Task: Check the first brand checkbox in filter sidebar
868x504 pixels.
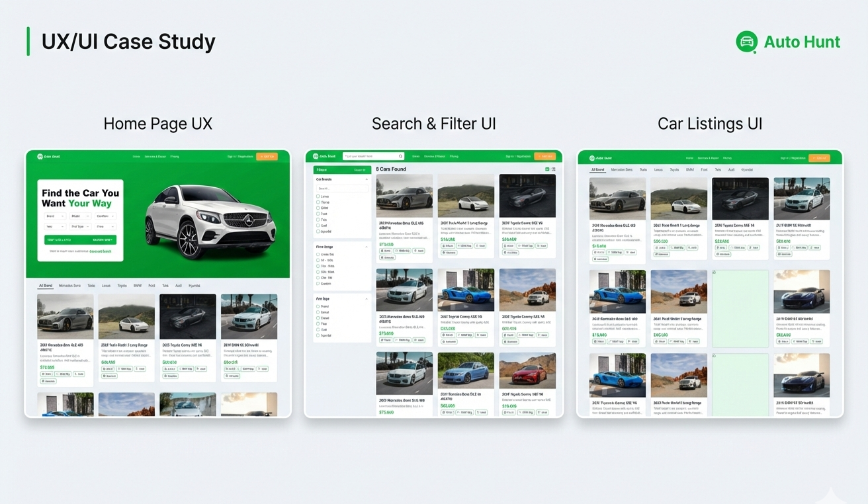Action: (x=318, y=196)
